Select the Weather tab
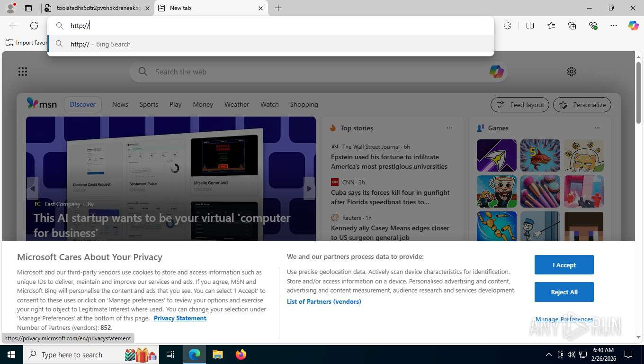This screenshot has height=364, width=644. point(237,104)
